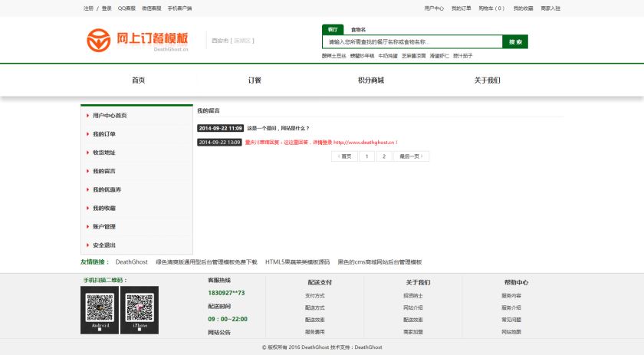Open 积分商城 in main navigation
The width and height of the screenshot is (644, 355).
coord(371,80)
